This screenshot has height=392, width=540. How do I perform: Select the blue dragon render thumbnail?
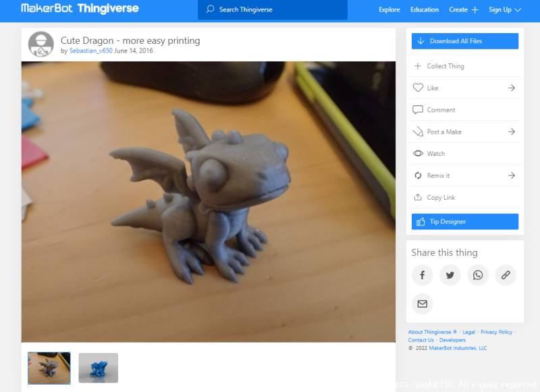98,368
